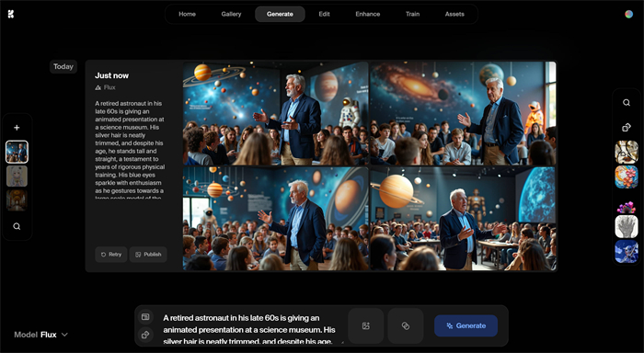This screenshot has height=353, width=644.
Task: Click the style copy icon in right sidebar
Action: (x=627, y=127)
